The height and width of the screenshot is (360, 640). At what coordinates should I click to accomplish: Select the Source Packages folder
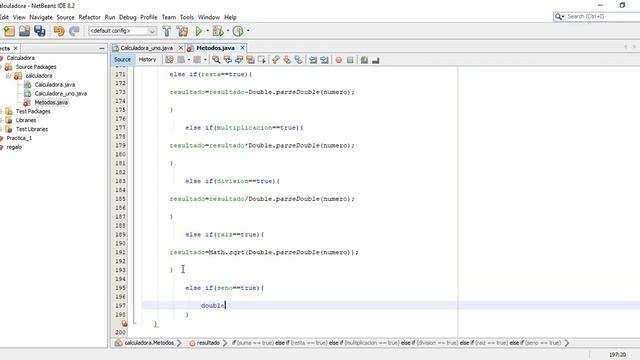(36, 67)
